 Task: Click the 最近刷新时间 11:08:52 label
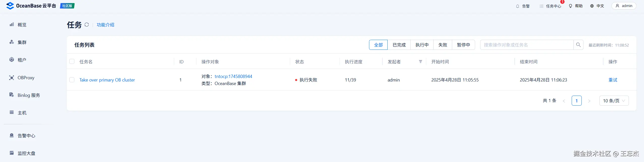point(608,45)
